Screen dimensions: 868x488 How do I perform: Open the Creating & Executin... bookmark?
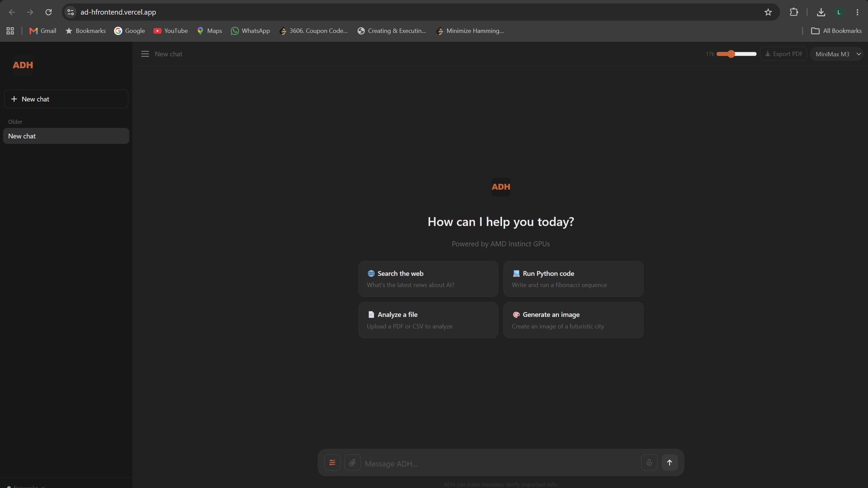(x=392, y=31)
